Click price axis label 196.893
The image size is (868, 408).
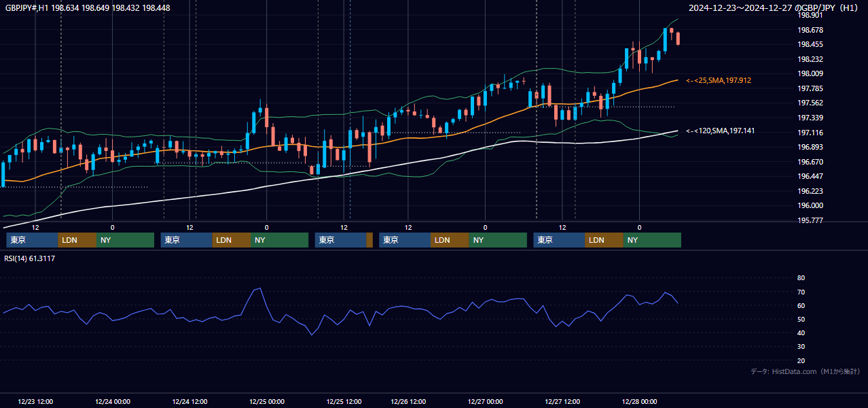(x=810, y=148)
